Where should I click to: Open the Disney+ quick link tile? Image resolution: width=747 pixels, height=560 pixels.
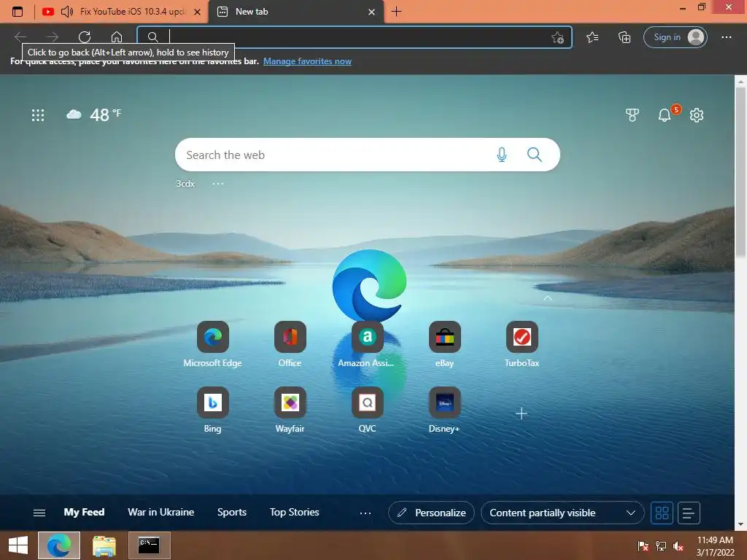[444, 410]
